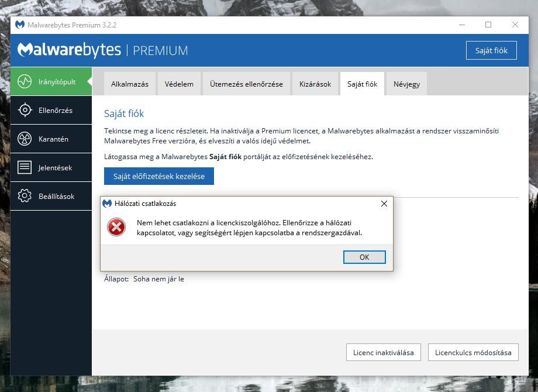Viewport: 538px width, 392px height.
Task: Click the Malwarebytes PREMIUM header logo
Action: tap(102, 50)
